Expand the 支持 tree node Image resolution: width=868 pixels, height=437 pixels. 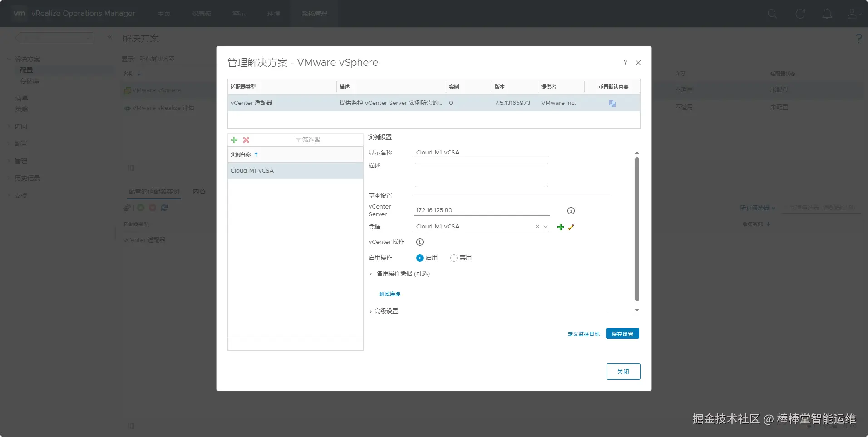[x=9, y=195]
